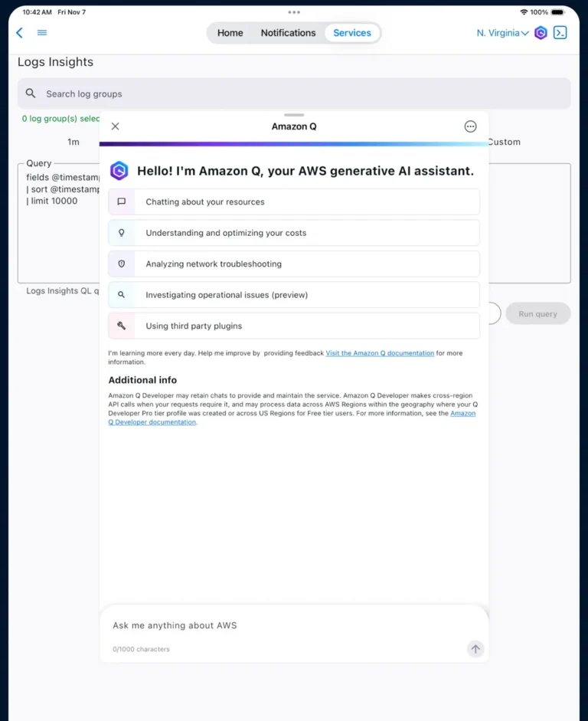Tap the back chevron arrow
The width and height of the screenshot is (588, 721).
pos(19,33)
